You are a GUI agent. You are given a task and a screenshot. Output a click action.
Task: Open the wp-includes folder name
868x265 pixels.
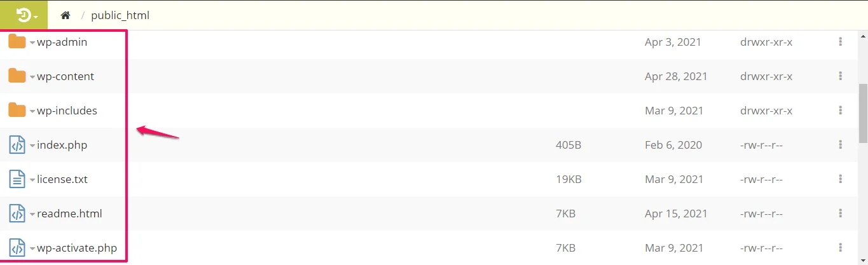[x=67, y=111]
